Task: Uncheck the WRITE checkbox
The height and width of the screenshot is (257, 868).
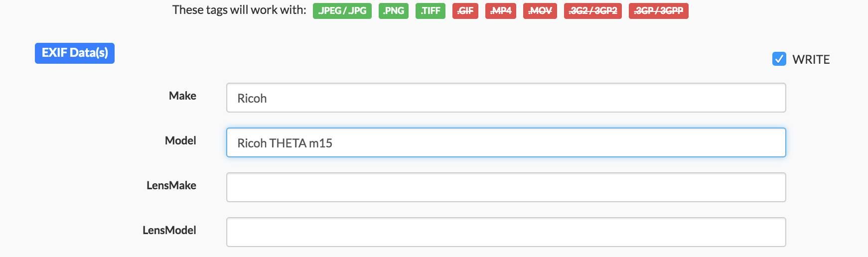Action: pos(779,59)
